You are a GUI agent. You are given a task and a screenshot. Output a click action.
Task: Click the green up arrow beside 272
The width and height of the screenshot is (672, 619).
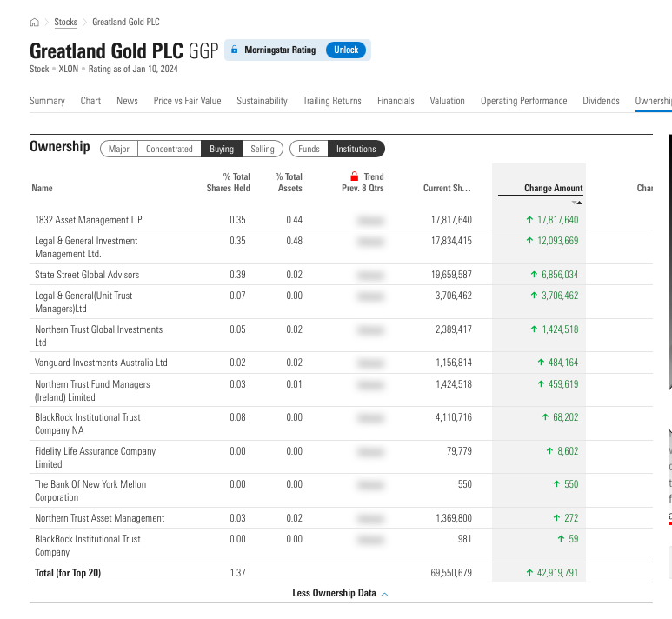click(556, 517)
